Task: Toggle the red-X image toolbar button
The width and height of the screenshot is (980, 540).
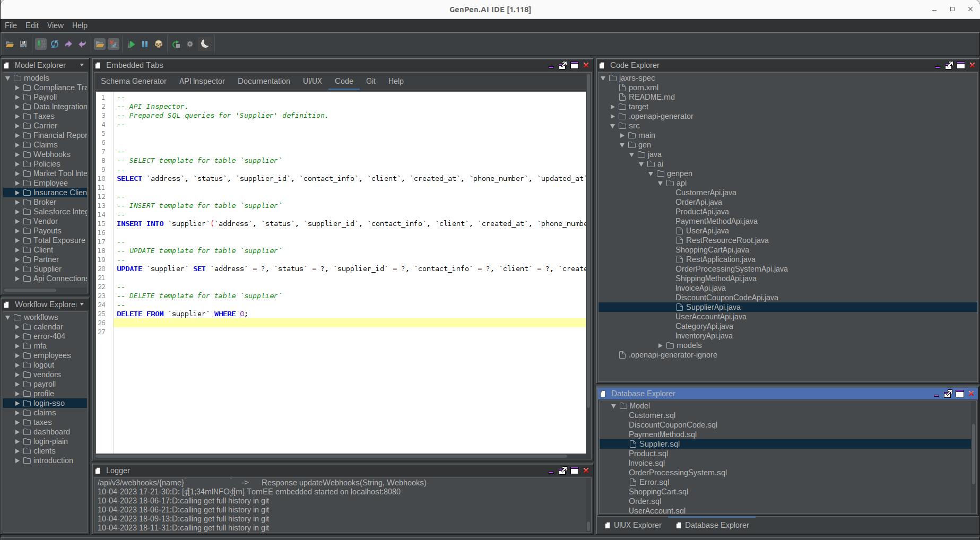Action: coord(114,44)
